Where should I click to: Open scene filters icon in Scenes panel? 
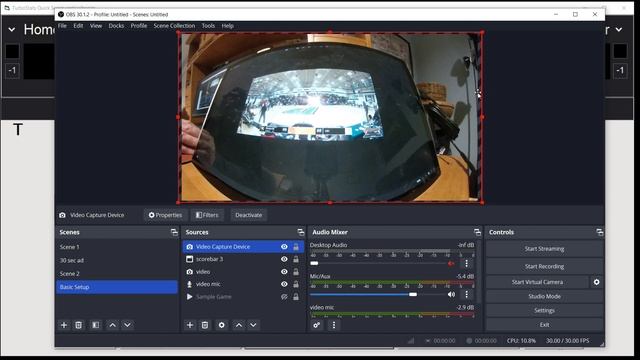tap(95, 325)
